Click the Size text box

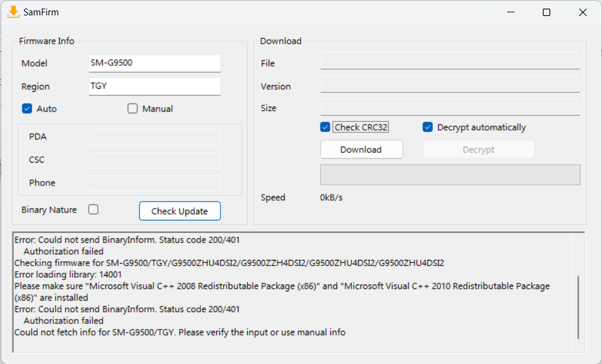tap(450, 107)
